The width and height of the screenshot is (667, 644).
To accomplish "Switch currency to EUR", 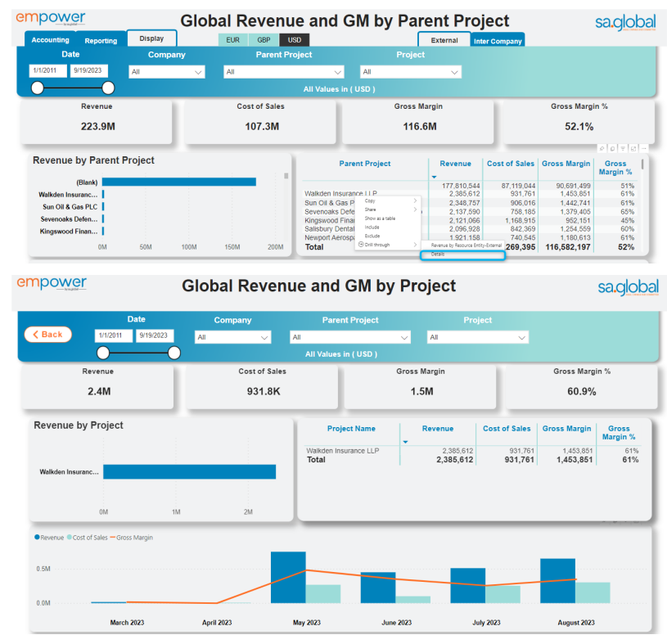I will click(232, 40).
